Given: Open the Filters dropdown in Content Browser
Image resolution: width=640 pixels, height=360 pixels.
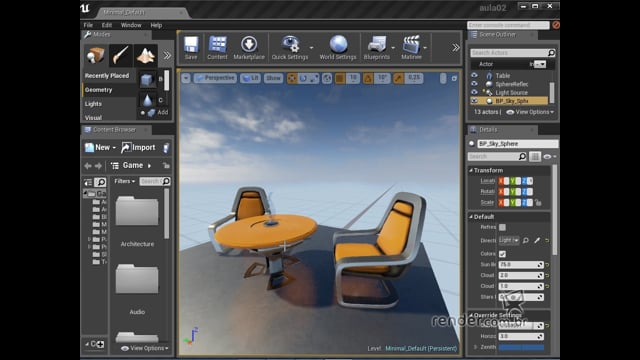Looking at the screenshot, I should pyautogui.click(x=124, y=181).
